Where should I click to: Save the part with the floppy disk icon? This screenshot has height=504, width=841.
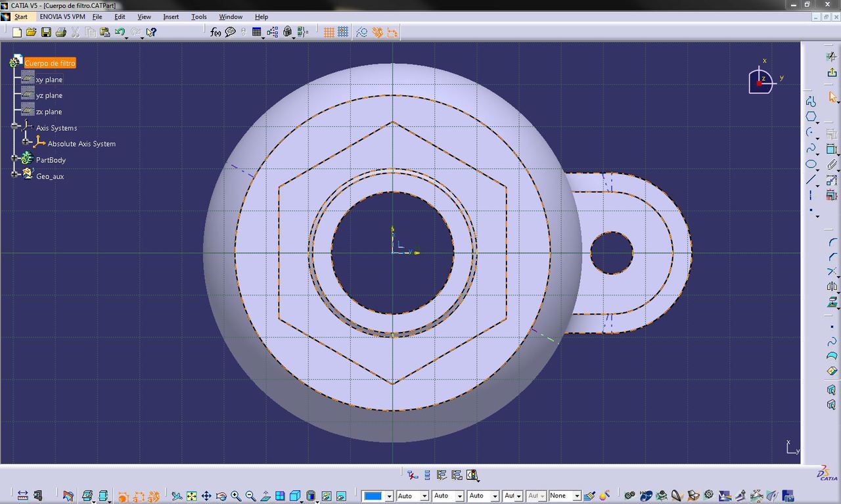(46, 32)
